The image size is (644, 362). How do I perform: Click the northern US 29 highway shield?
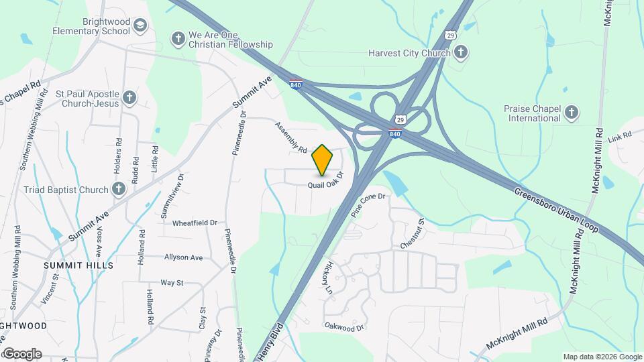451,36
